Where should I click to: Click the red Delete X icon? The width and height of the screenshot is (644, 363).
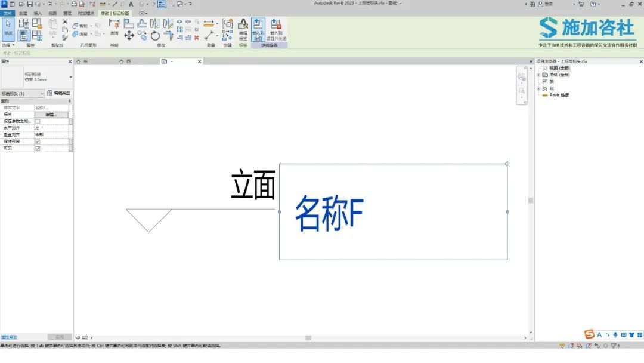click(x=197, y=38)
